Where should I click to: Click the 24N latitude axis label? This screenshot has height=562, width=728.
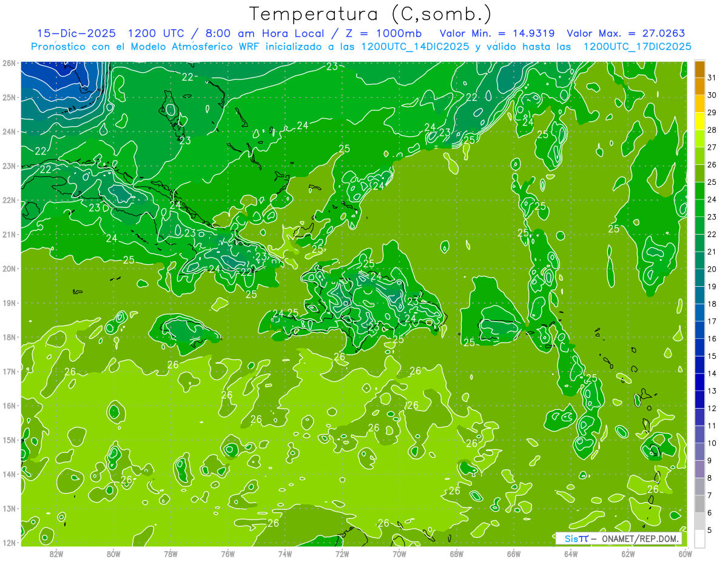[9, 132]
